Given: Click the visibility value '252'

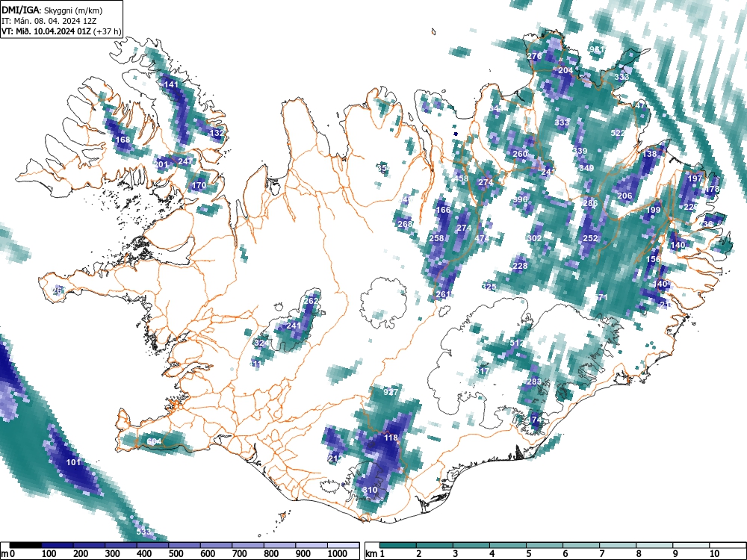Looking at the screenshot, I should [x=590, y=238].
